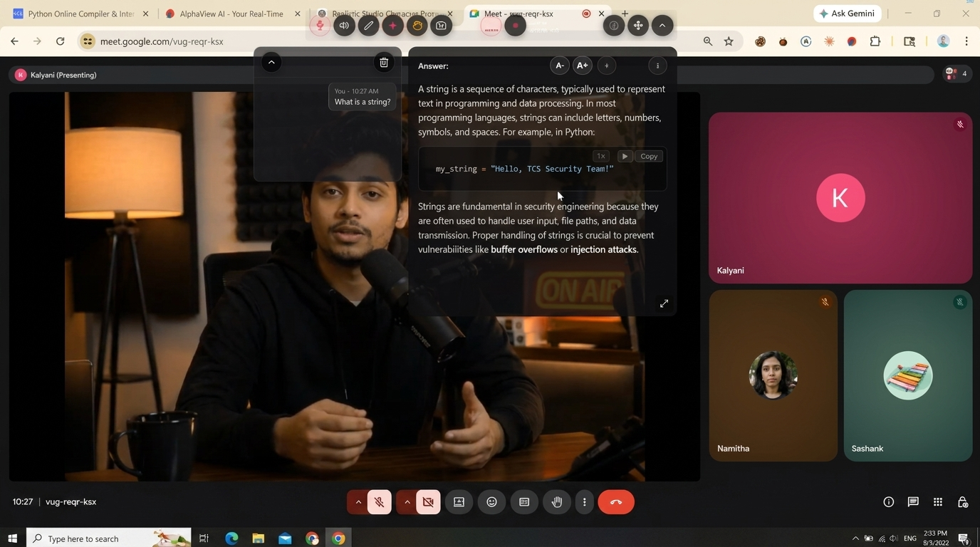Select Kalyani's participant tile
Screen dimensions: 980x547
click(840, 198)
